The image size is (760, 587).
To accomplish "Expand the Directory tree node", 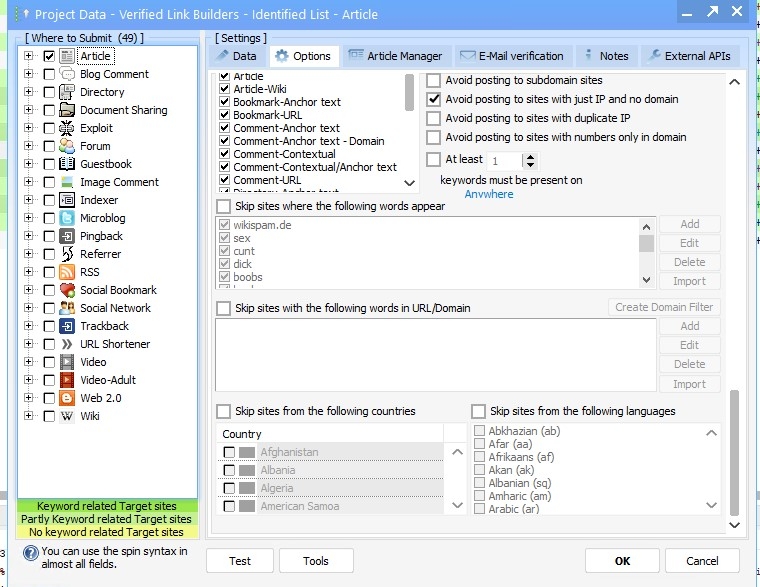I will pos(29,92).
